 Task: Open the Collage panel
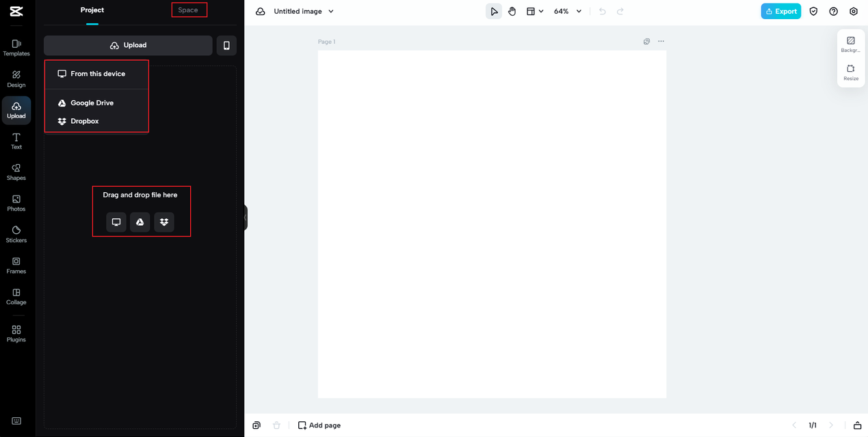coord(16,296)
